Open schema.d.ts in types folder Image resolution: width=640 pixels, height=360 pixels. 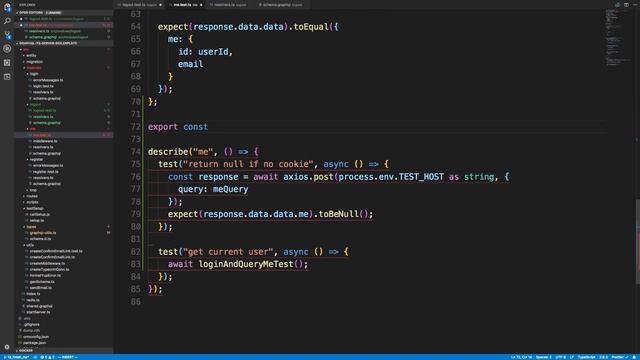(40, 239)
